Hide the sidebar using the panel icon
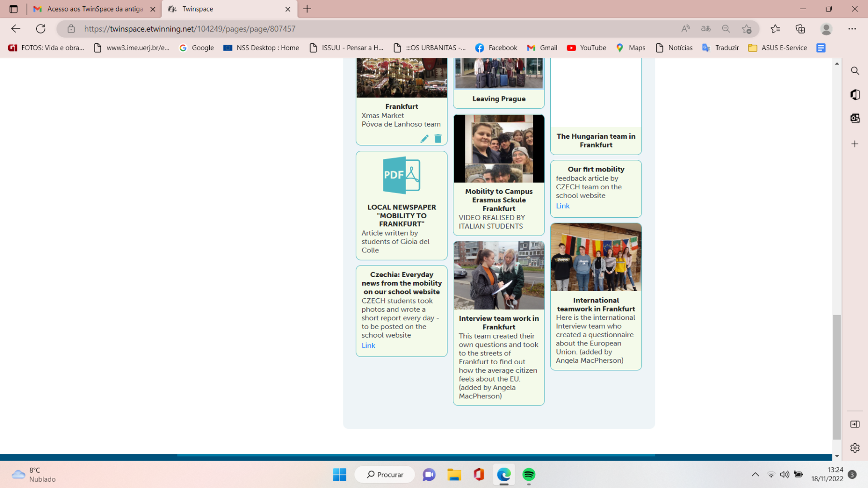 point(855,424)
